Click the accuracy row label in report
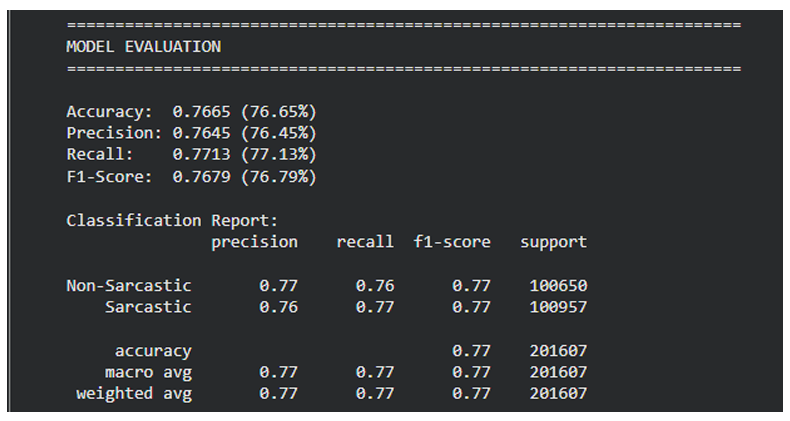Image resolution: width=790 pixels, height=421 pixels. click(x=152, y=351)
